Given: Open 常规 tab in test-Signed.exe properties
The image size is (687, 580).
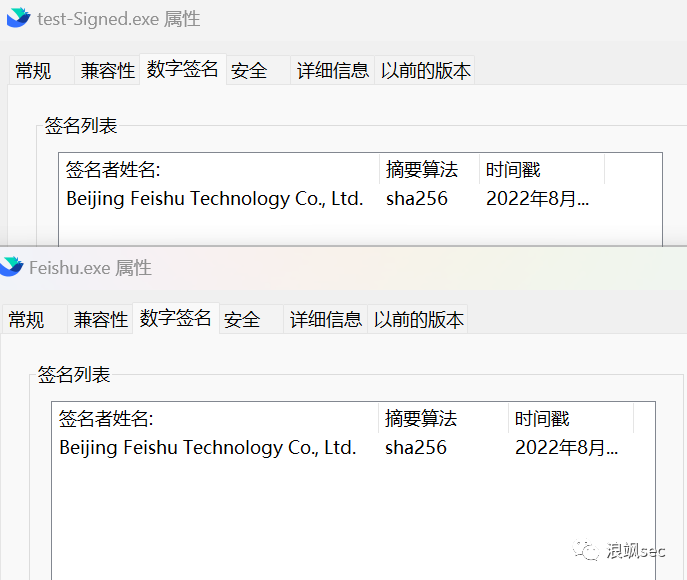Looking at the screenshot, I should point(33,71).
